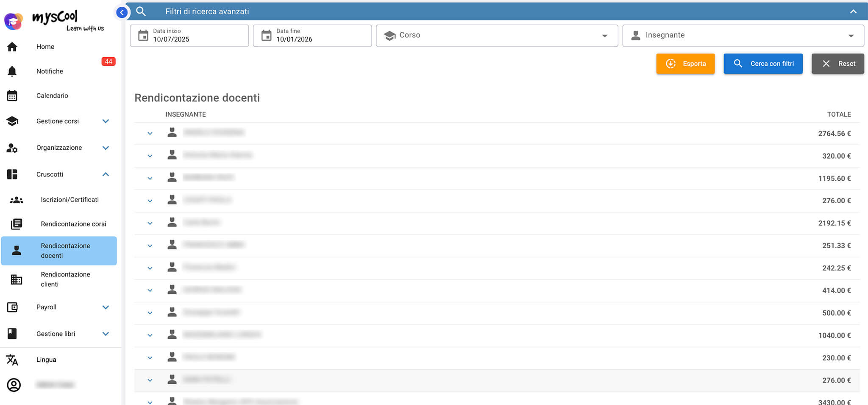Viewport: 868px width, 405px height.
Task: Click the Payroll wallet icon
Action: (12, 307)
